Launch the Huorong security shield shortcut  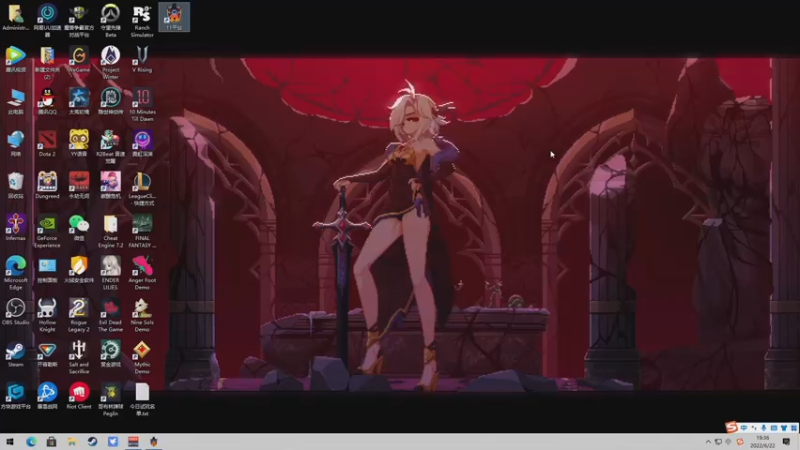[x=79, y=270]
